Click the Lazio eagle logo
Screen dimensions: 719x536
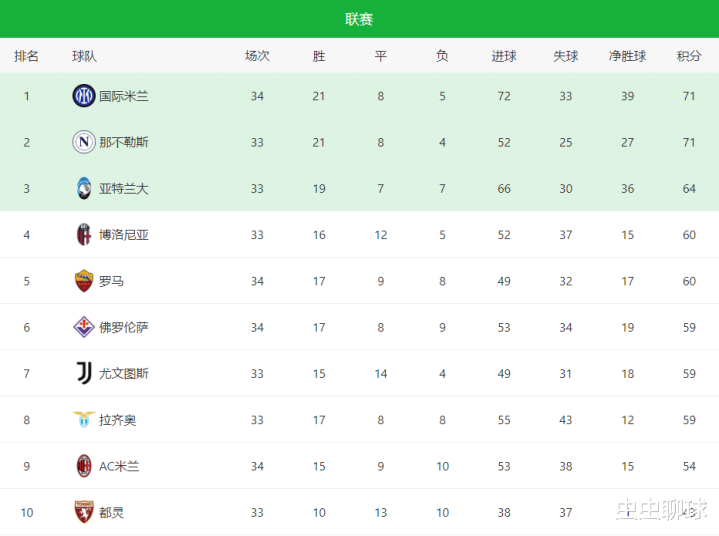84,420
